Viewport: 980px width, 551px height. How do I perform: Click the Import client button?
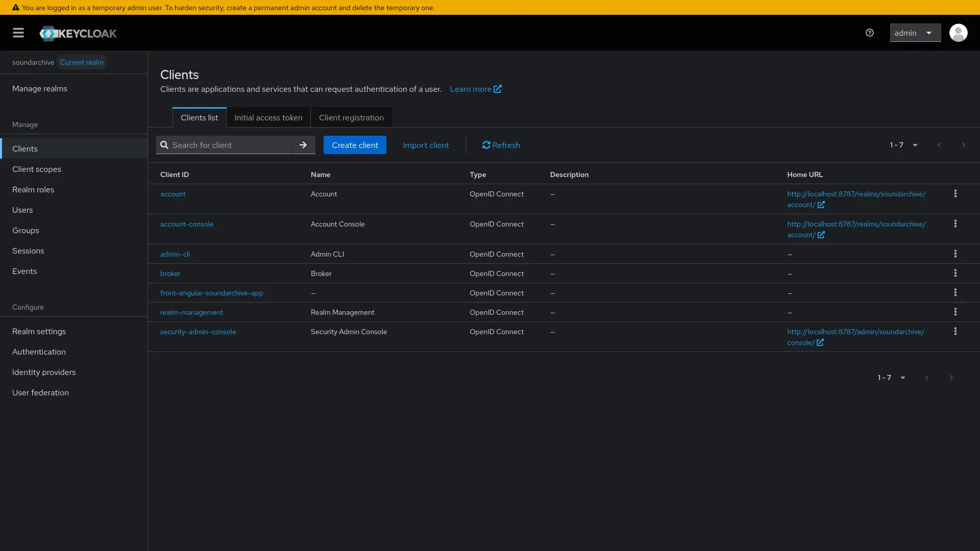click(x=426, y=145)
